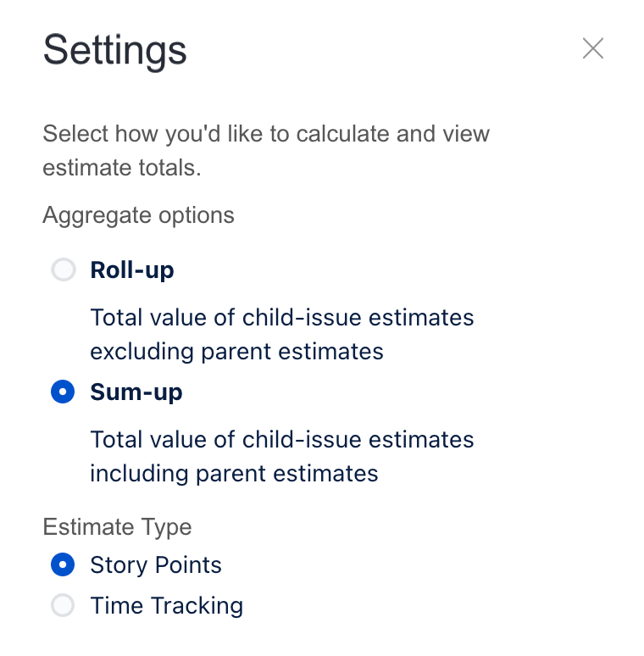The width and height of the screenshot is (644, 656).
Task: Click the first description line under Sum-up
Action: (282, 439)
